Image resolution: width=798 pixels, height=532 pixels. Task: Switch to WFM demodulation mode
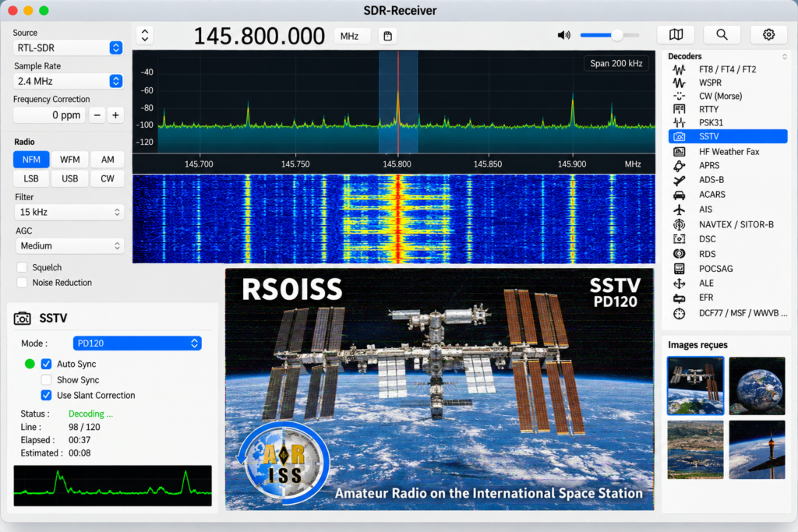click(x=69, y=160)
